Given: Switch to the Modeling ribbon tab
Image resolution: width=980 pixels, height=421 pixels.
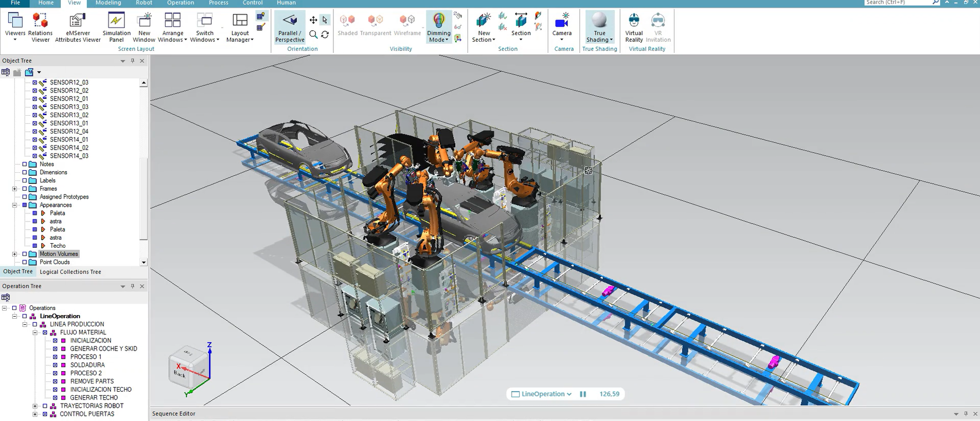Looking at the screenshot, I should pyautogui.click(x=108, y=3).
